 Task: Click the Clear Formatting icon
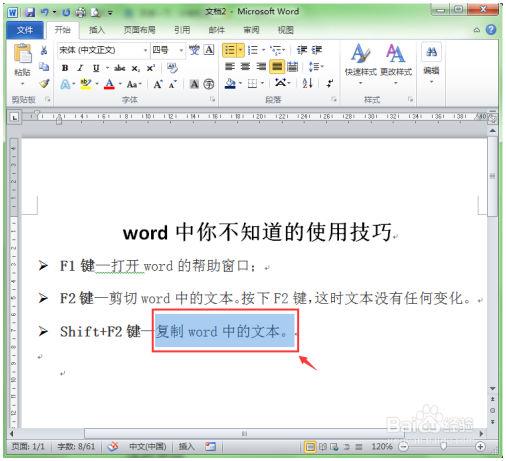click(172, 68)
